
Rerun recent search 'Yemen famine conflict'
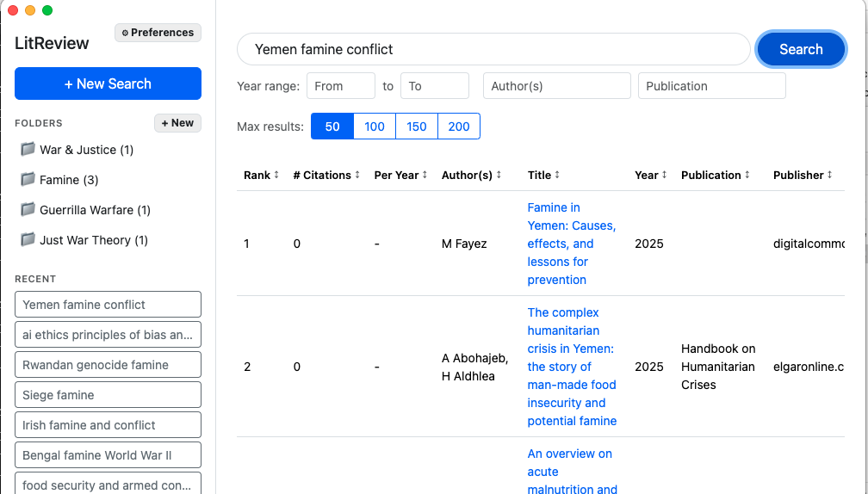108,305
